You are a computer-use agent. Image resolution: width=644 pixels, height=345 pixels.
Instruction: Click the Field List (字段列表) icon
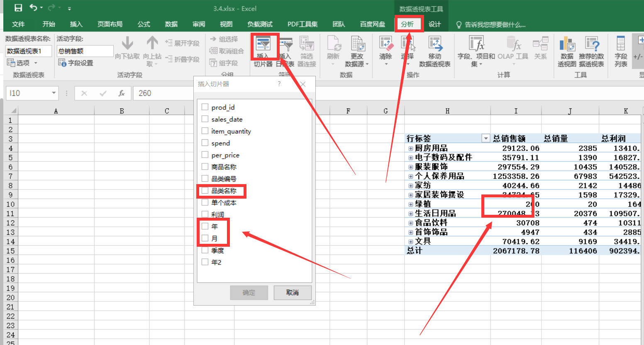click(x=621, y=44)
